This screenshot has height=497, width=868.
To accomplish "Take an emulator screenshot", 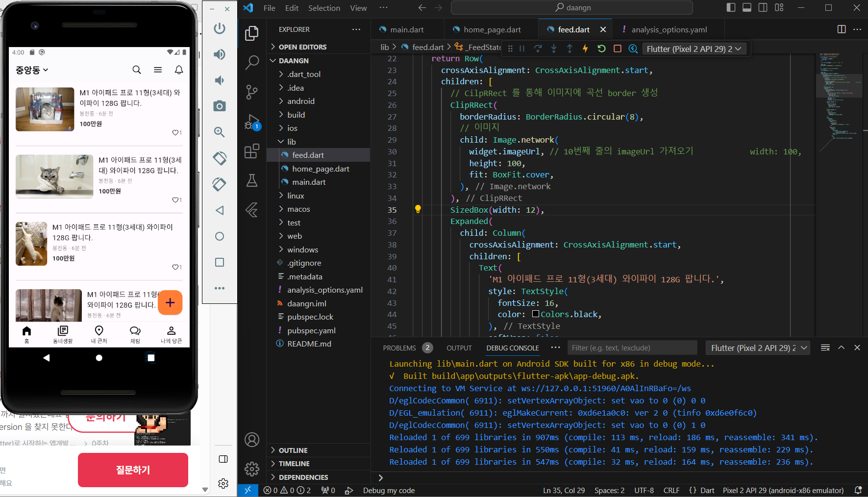I will point(220,106).
